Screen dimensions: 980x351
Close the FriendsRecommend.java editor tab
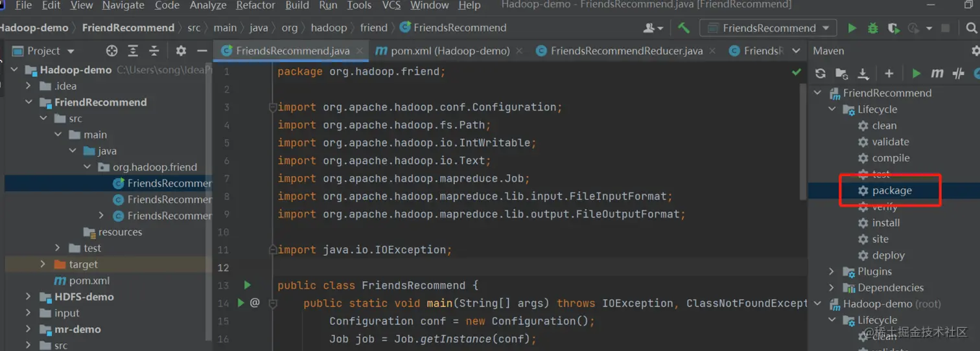pos(360,51)
